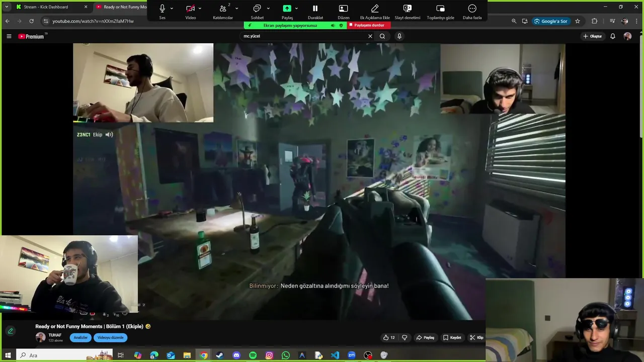Screen dimensions: 644x362
Task: Expand audio options arrow beside Ses
Action: pyautogui.click(x=172, y=9)
